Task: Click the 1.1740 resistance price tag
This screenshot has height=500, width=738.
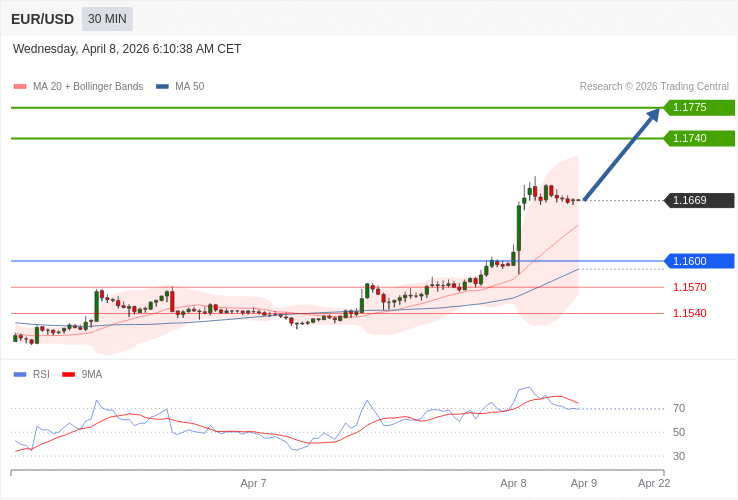Action: 699,138
